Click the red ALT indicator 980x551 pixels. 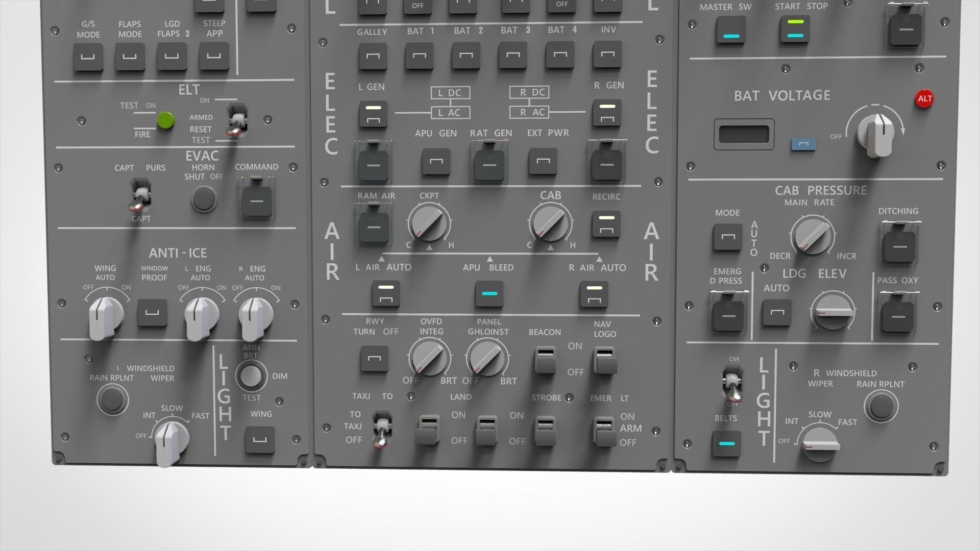tap(925, 99)
